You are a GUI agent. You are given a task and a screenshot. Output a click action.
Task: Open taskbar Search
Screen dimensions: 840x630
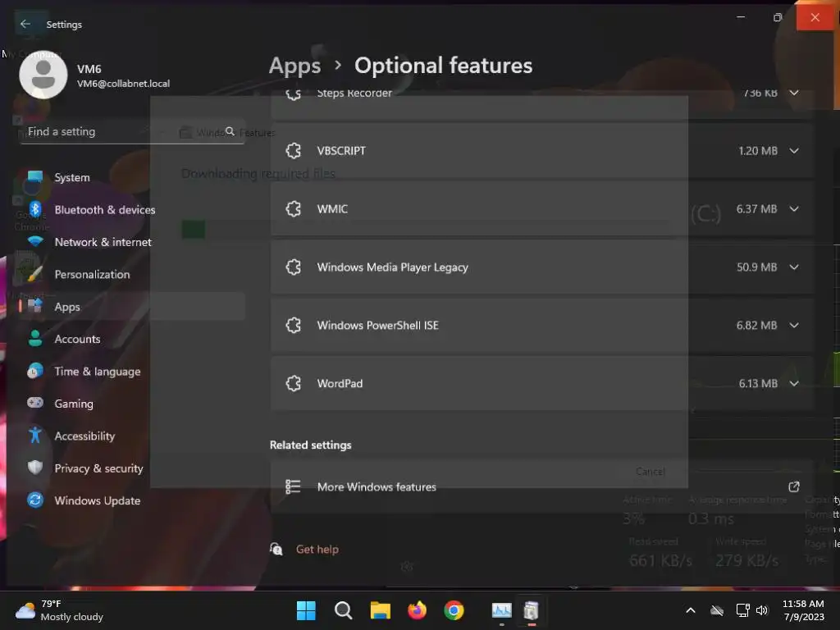[344, 610]
